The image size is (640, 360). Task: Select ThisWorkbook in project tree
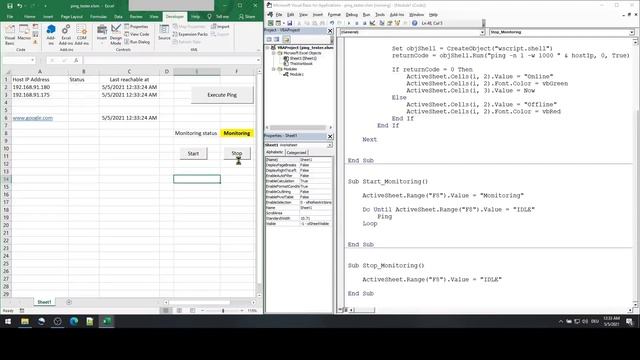(301, 64)
